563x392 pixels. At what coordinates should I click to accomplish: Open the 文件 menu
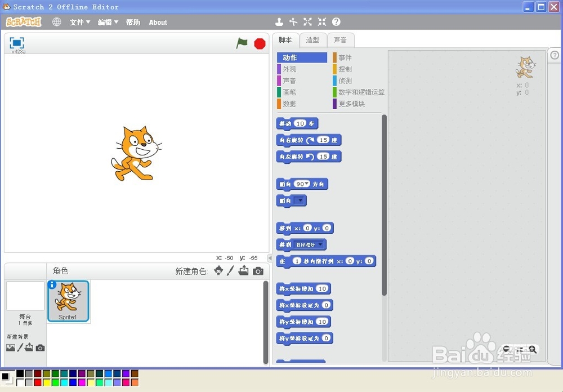click(x=80, y=23)
